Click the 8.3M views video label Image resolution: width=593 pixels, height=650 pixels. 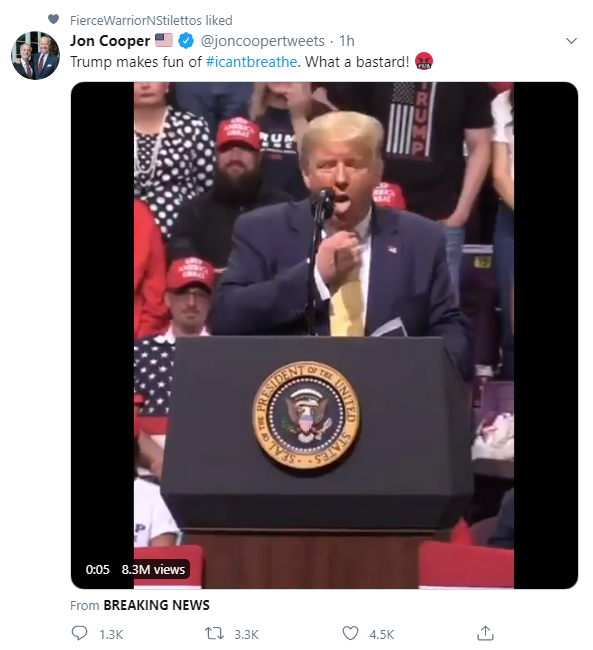[153, 569]
